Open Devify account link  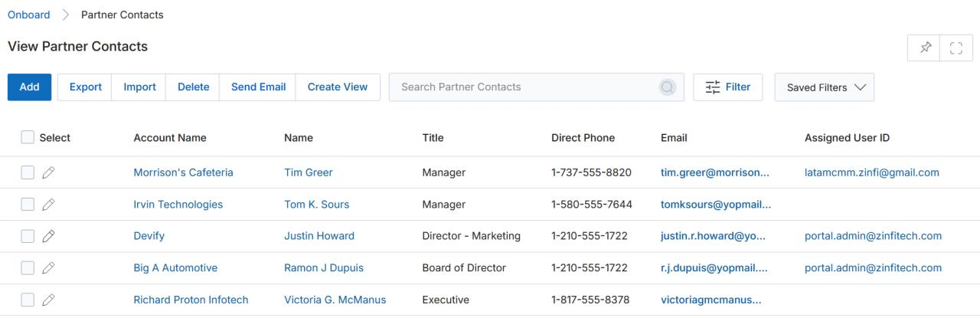pyautogui.click(x=149, y=236)
